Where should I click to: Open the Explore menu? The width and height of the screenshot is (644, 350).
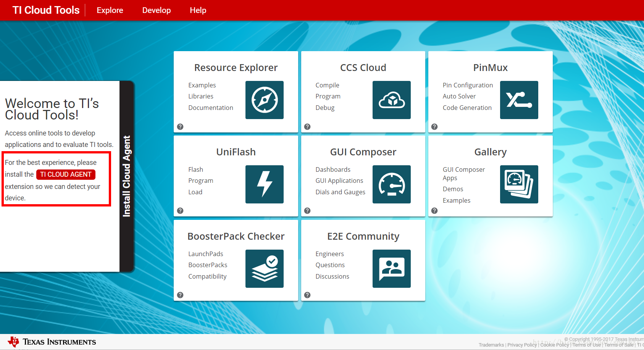coord(110,10)
